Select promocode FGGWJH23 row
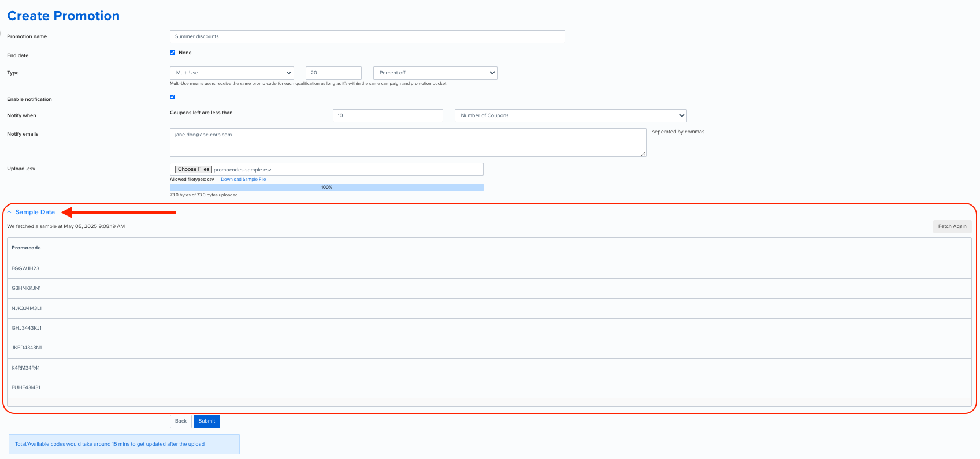Image resolution: width=980 pixels, height=459 pixels. click(489, 268)
